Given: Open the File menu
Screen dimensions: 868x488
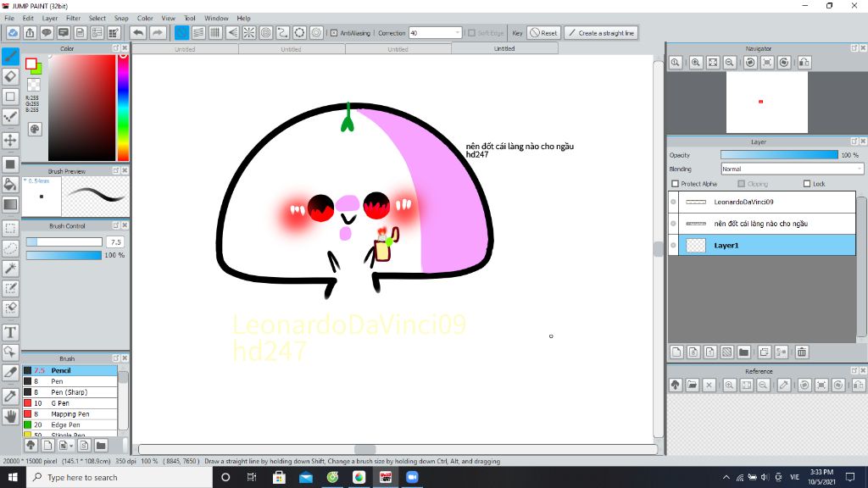Looking at the screenshot, I should point(9,19).
